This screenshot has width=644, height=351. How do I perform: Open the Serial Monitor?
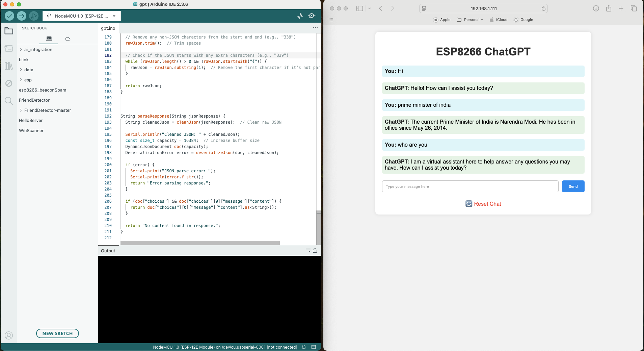pyautogui.click(x=312, y=16)
